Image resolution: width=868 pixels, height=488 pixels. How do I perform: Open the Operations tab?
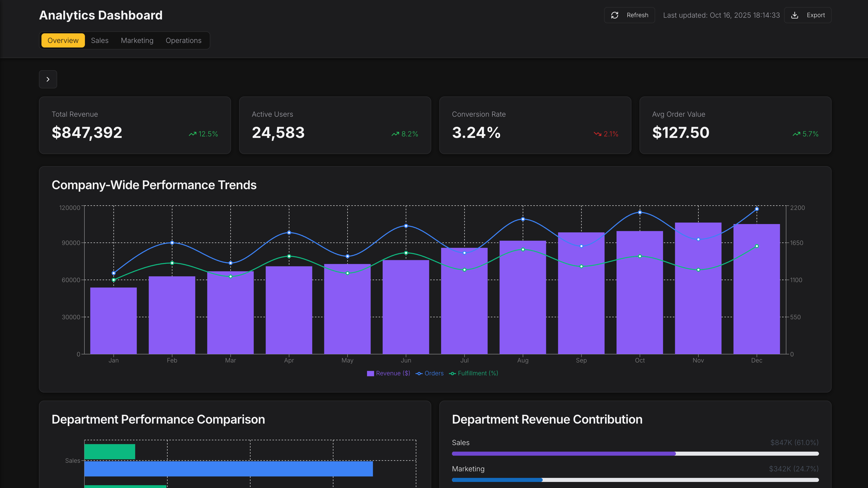pos(183,40)
